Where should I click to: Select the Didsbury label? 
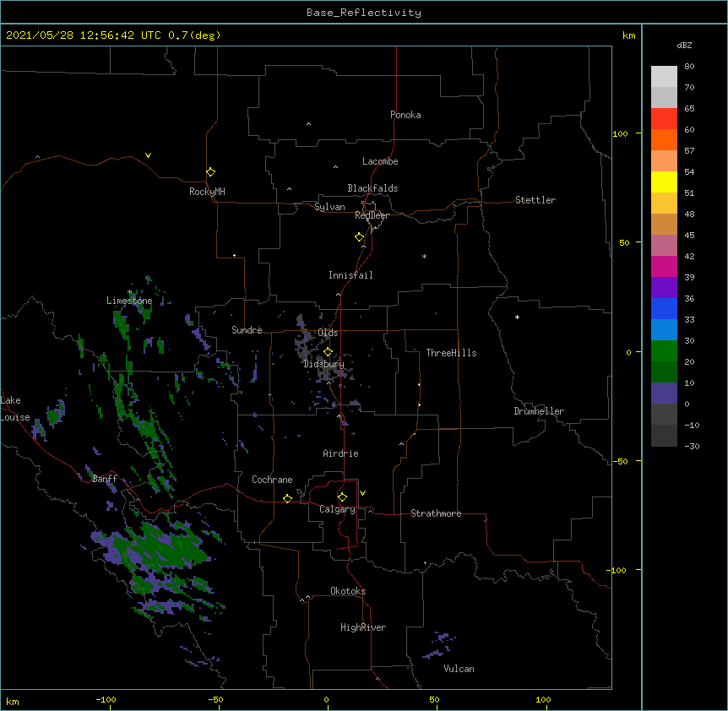coord(323,364)
